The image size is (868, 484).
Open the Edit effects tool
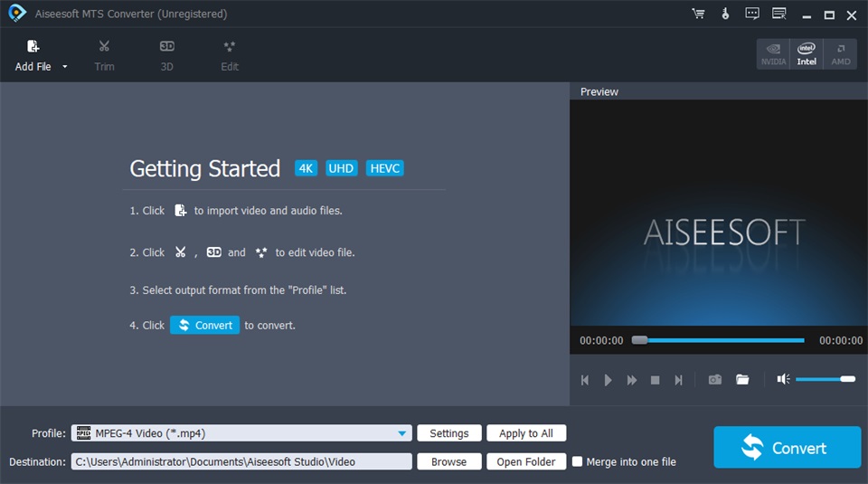tap(230, 56)
